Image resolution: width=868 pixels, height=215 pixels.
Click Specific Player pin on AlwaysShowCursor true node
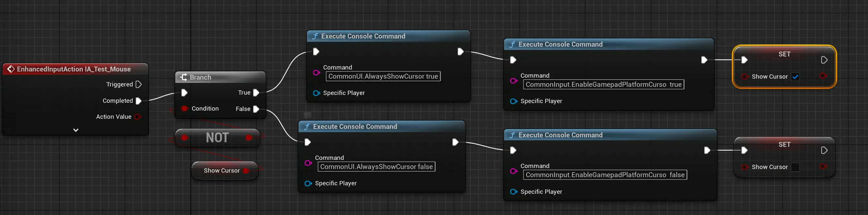(x=316, y=93)
